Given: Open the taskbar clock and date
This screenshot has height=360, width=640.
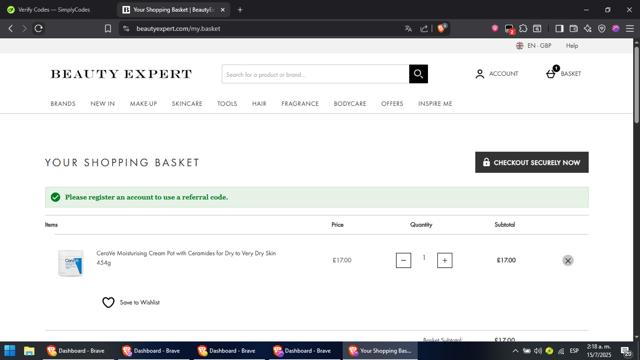Looking at the screenshot, I should point(599,351).
